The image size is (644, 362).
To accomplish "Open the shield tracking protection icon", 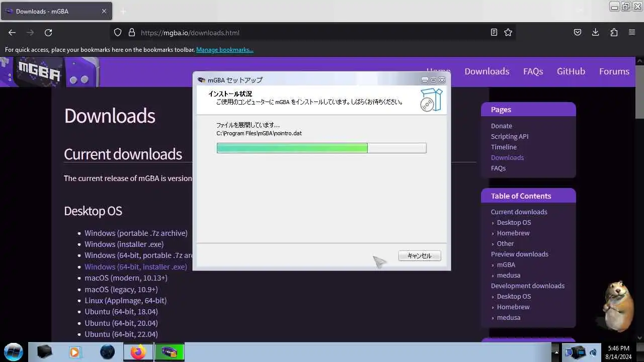I will coord(118,32).
